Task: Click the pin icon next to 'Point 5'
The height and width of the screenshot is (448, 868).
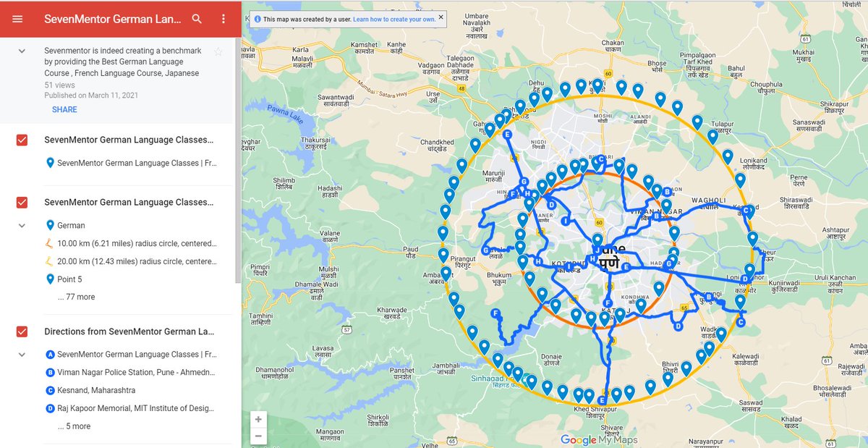Action: click(50, 279)
